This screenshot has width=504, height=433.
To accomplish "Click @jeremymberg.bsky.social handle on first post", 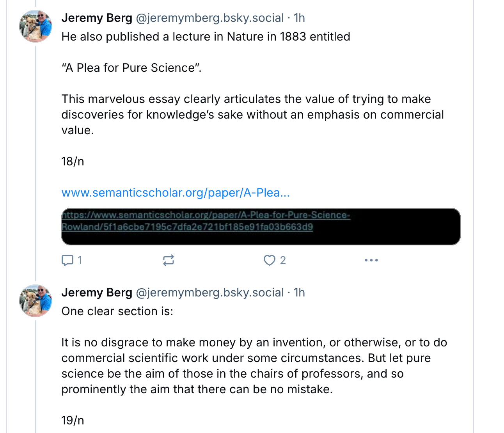I will (209, 18).
